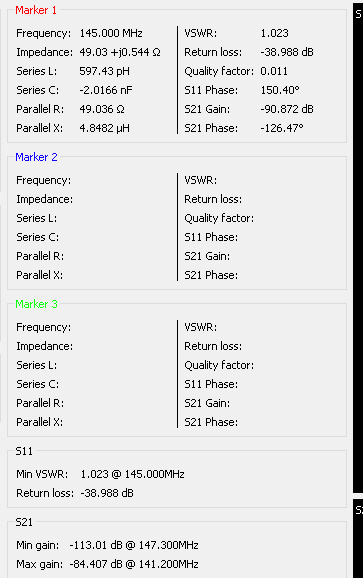Click the Marker 1 impedance value
This screenshot has height=578, width=363.
pos(120,52)
